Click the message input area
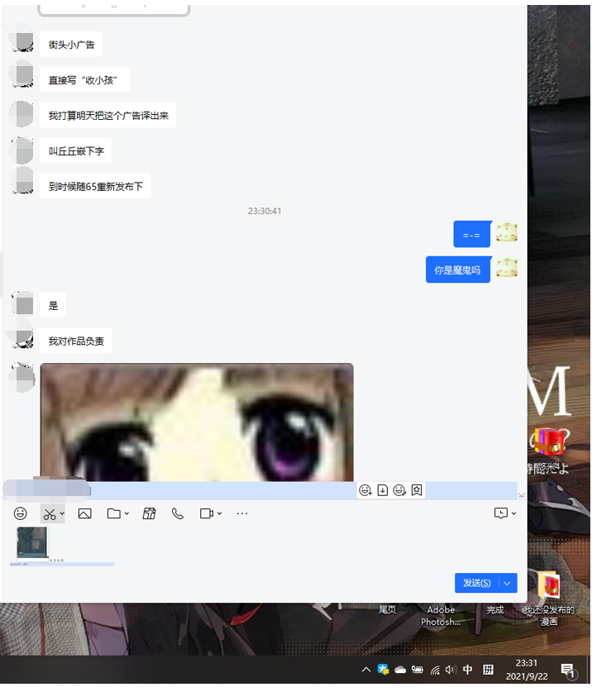The width and height of the screenshot is (616, 692). click(x=265, y=547)
